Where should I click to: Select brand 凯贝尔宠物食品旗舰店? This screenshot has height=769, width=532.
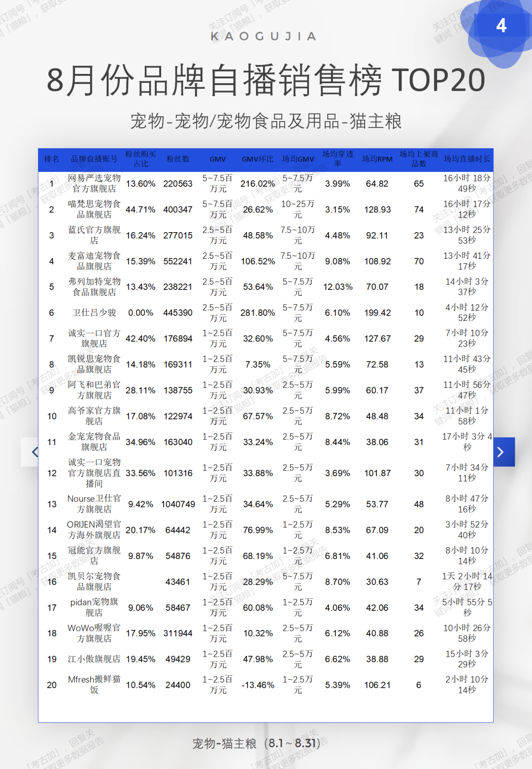pos(94,582)
